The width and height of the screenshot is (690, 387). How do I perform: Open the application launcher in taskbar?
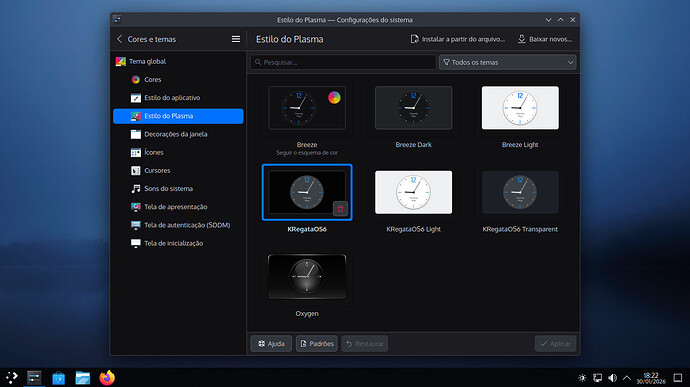point(11,377)
